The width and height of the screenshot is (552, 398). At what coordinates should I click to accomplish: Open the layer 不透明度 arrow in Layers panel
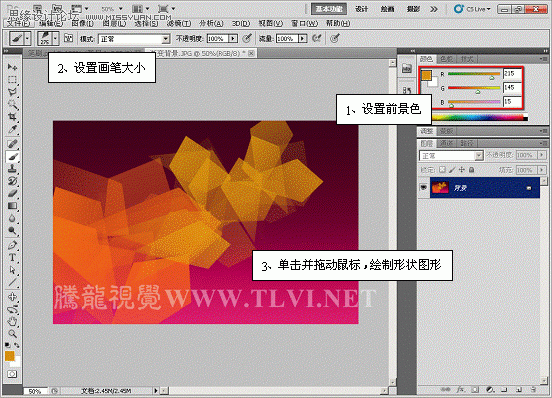[542, 155]
